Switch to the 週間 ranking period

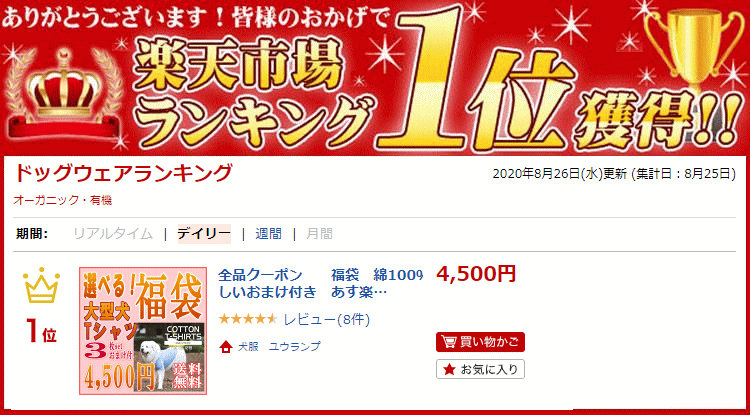268,234
